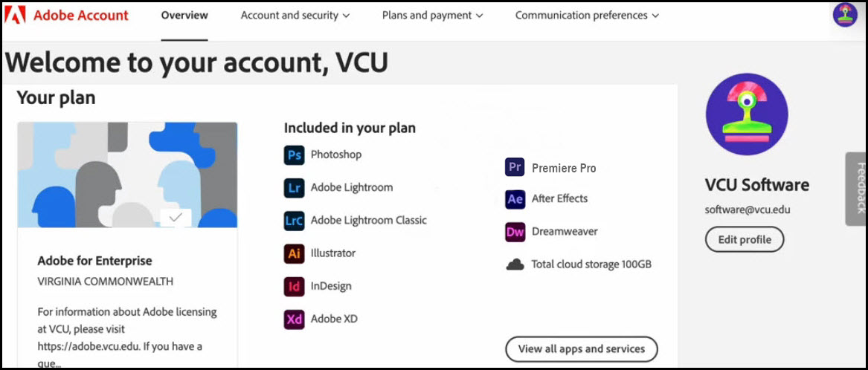Open the Feedback side tab
868x370 pixels.
[856, 189]
